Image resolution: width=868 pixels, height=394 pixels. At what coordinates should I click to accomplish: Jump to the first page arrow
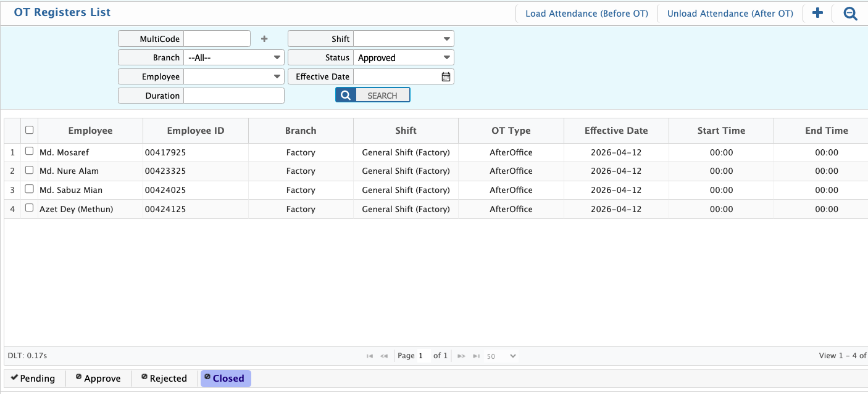pos(369,356)
